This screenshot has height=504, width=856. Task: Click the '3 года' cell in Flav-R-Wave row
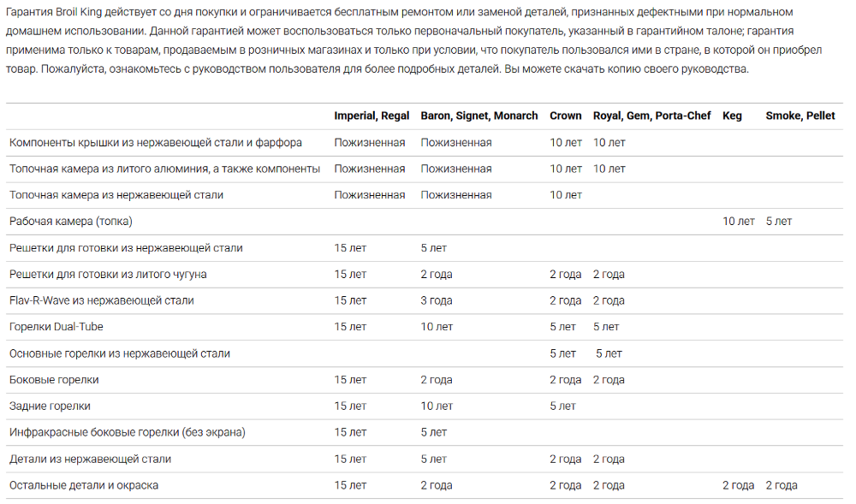coord(437,300)
